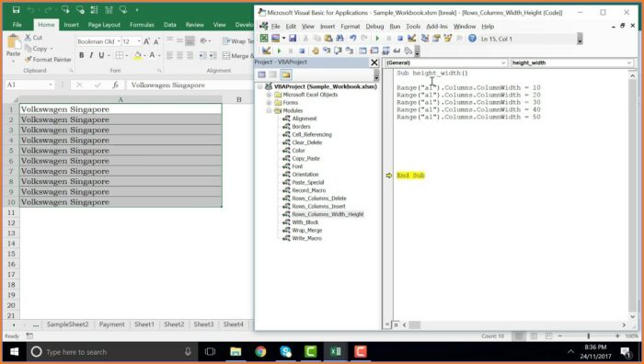Collapse the Modules folder in project tree
The width and height of the screenshot is (644, 364).
269,111
